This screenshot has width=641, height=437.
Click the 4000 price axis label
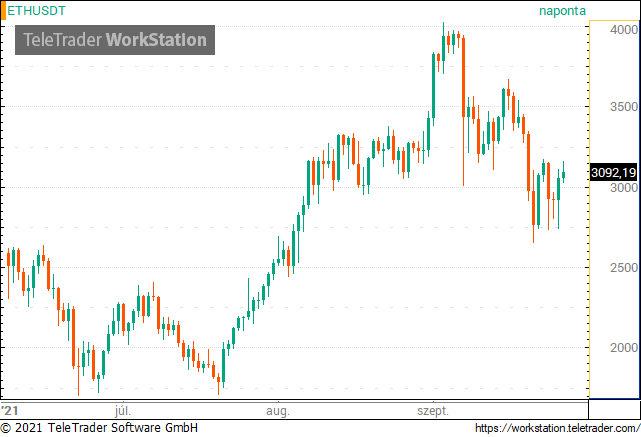[x=624, y=30]
